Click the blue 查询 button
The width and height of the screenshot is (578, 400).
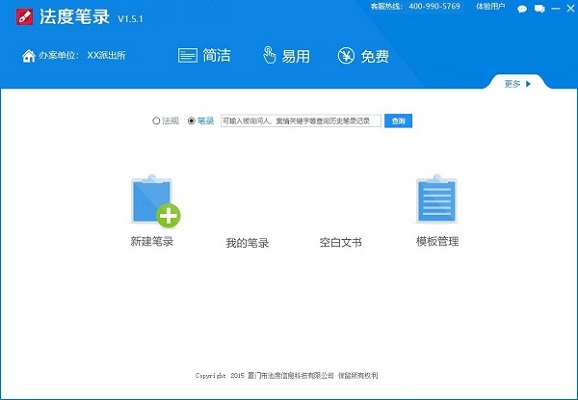[398, 121]
